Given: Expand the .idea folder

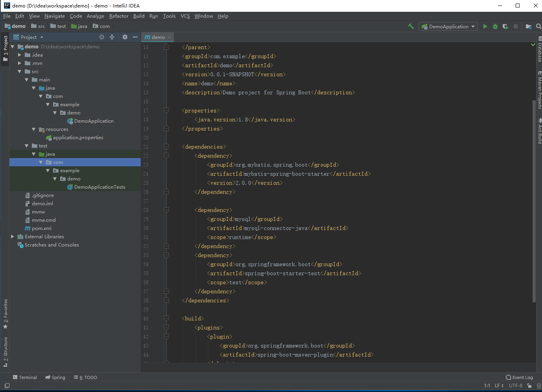Looking at the screenshot, I should (20, 55).
